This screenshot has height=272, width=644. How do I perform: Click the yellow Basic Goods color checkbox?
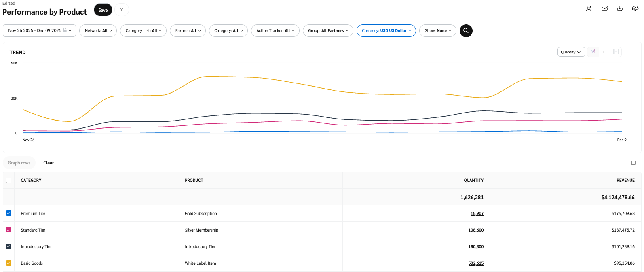tap(9, 263)
